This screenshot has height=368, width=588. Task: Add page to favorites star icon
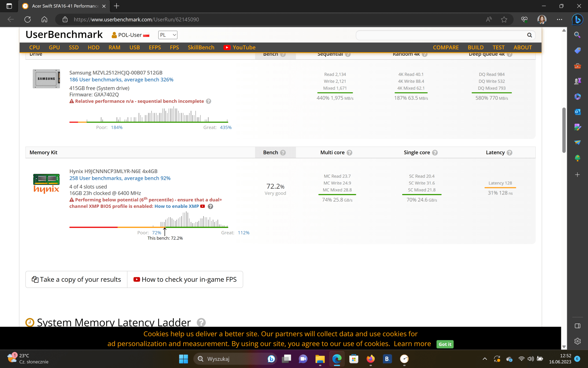pyautogui.click(x=504, y=19)
